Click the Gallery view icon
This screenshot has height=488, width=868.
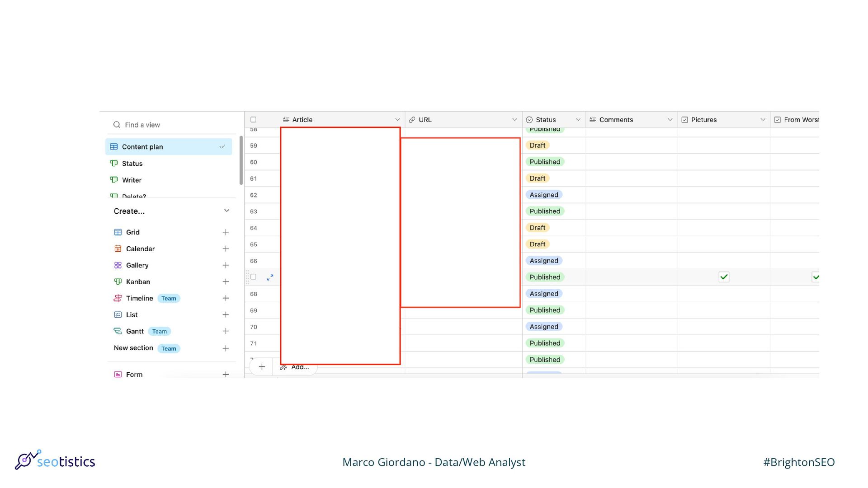pyautogui.click(x=118, y=265)
